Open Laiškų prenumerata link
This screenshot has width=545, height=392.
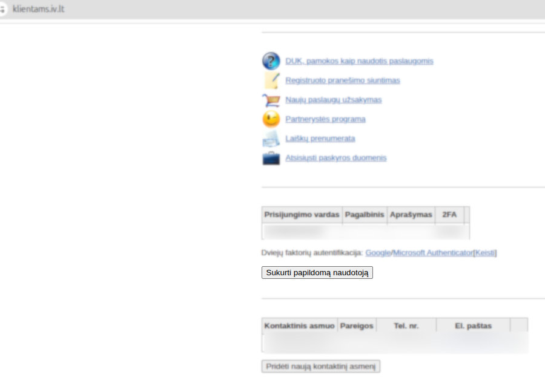point(320,139)
